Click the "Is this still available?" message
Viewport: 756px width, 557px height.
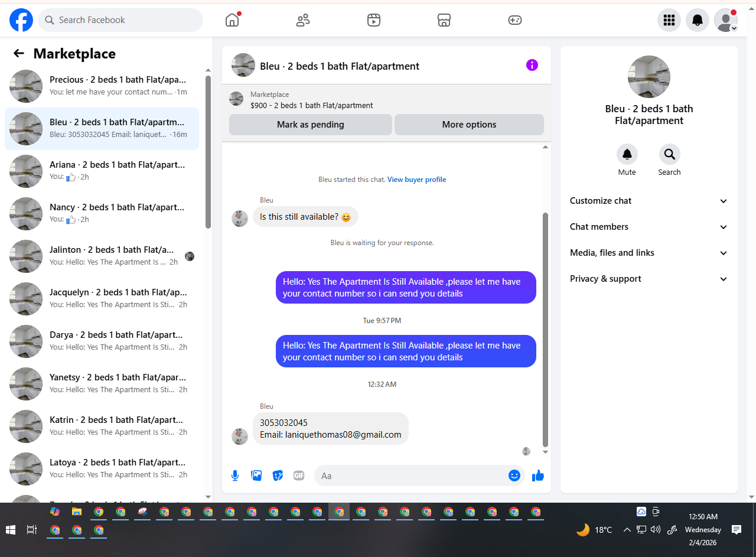305,217
